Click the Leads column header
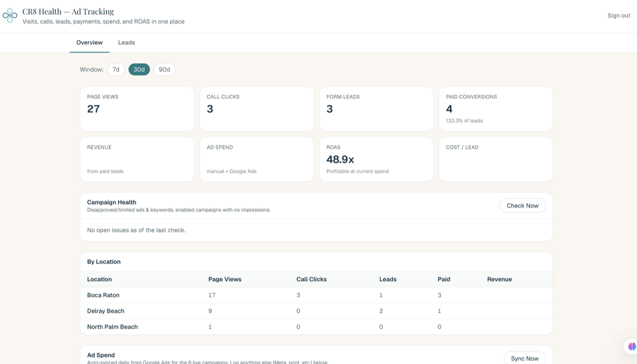This screenshot has height=364, width=637. (388, 279)
